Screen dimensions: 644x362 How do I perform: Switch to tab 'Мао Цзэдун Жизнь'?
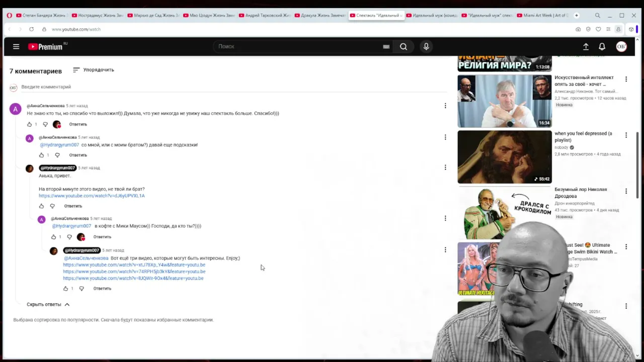click(x=209, y=16)
